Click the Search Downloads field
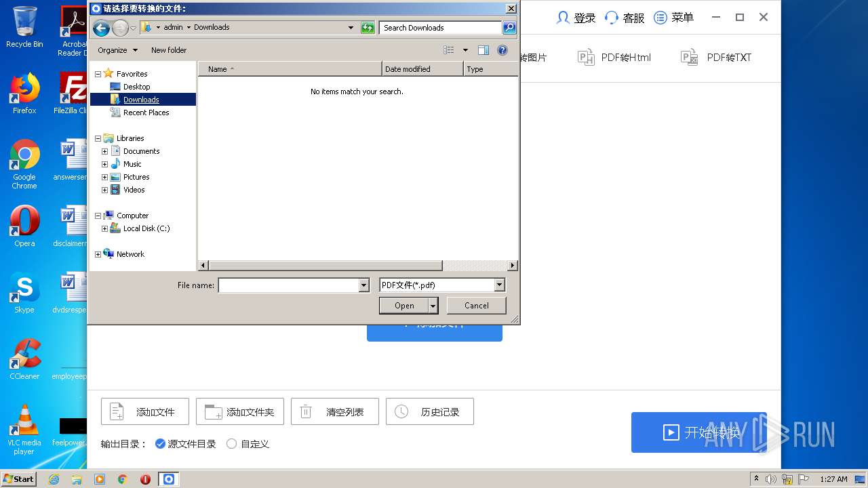 click(441, 28)
